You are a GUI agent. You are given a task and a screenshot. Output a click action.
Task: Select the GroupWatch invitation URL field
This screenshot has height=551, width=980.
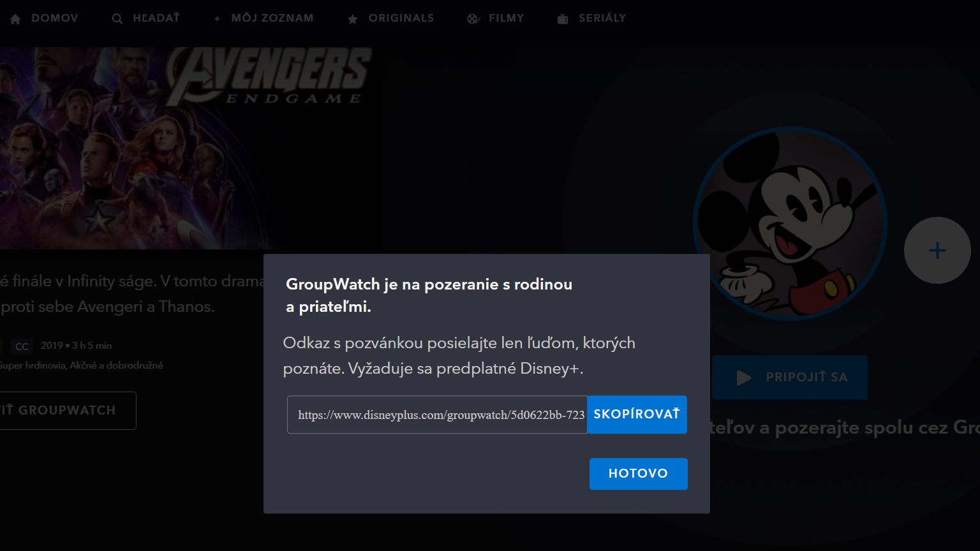[x=437, y=415]
